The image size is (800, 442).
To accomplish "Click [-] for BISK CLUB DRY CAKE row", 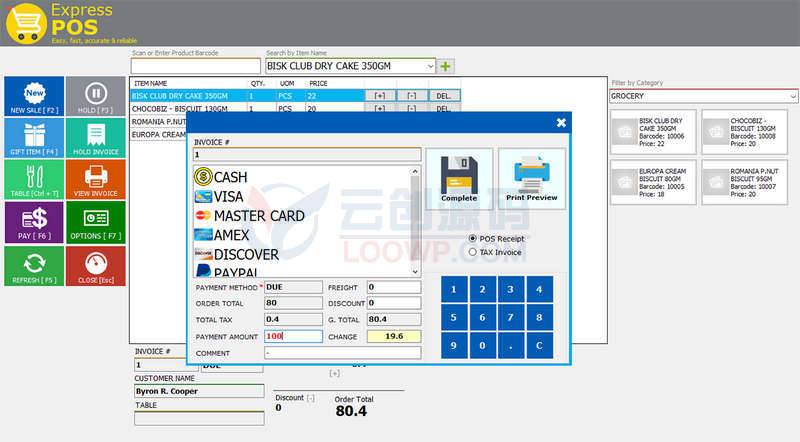I will coord(412,96).
